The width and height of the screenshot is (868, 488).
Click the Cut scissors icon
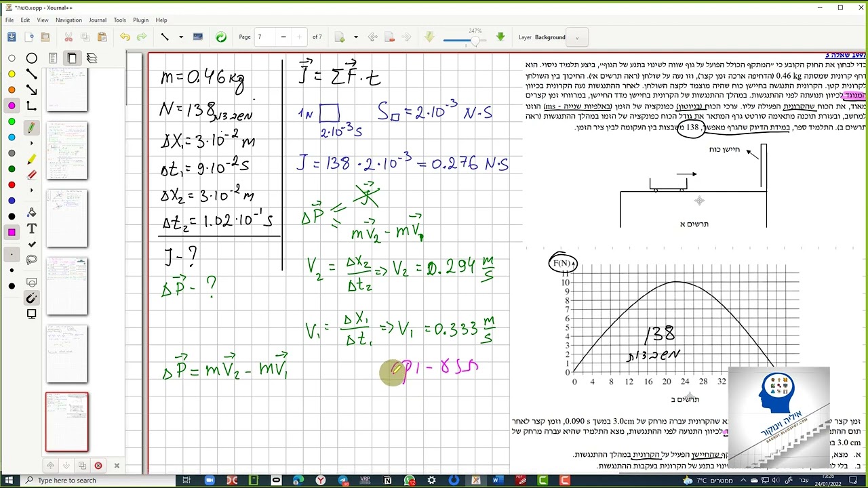pos(68,37)
